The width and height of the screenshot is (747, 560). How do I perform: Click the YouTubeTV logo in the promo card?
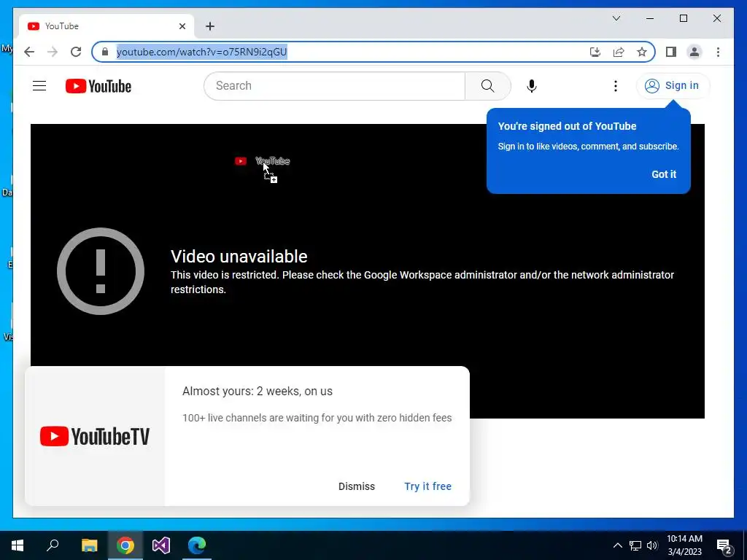[95, 436]
